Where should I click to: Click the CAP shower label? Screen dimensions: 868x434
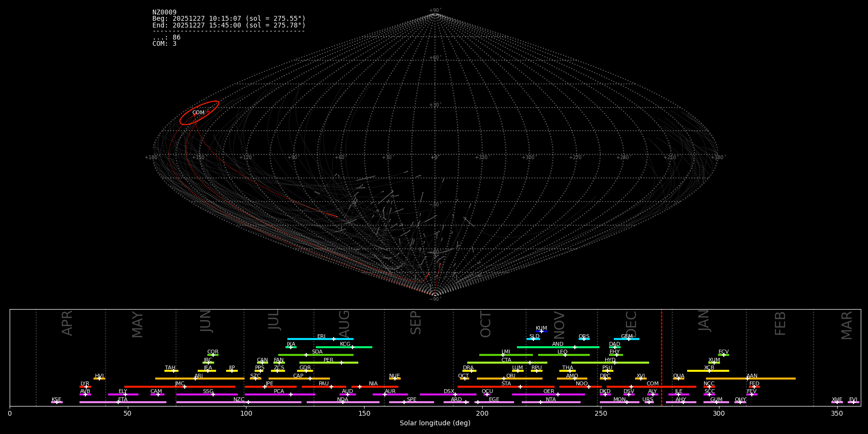tap(298, 376)
